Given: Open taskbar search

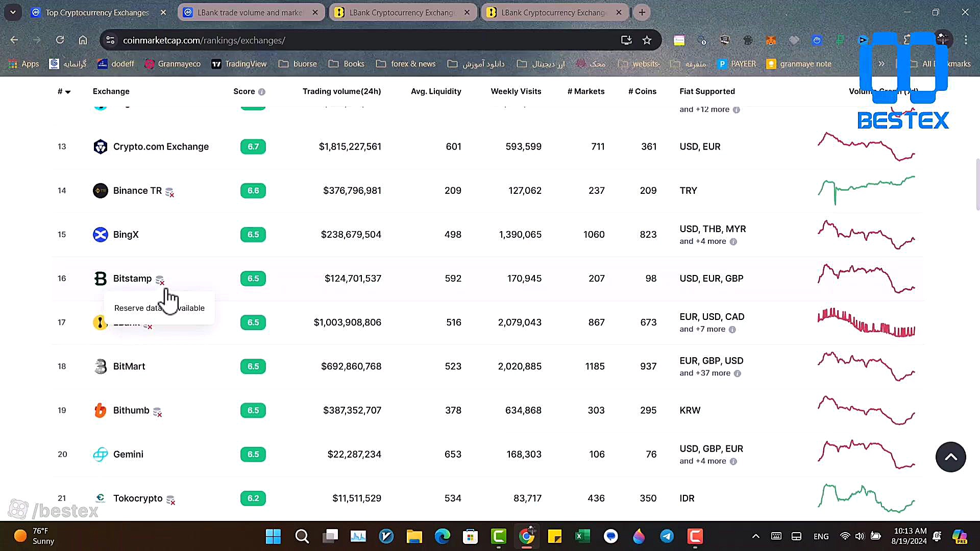Looking at the screenshot, I should pyautogui.click(x=302, y=536).
